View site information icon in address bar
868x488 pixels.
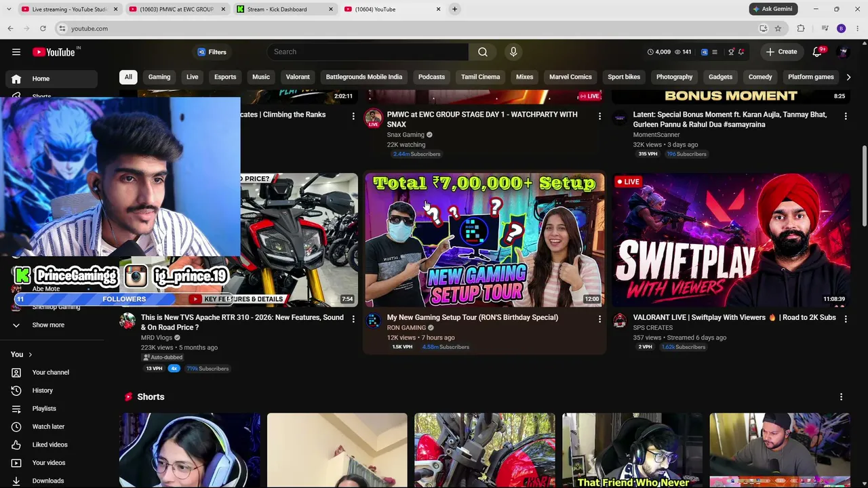pyautogui.click(x=62, y=28)
